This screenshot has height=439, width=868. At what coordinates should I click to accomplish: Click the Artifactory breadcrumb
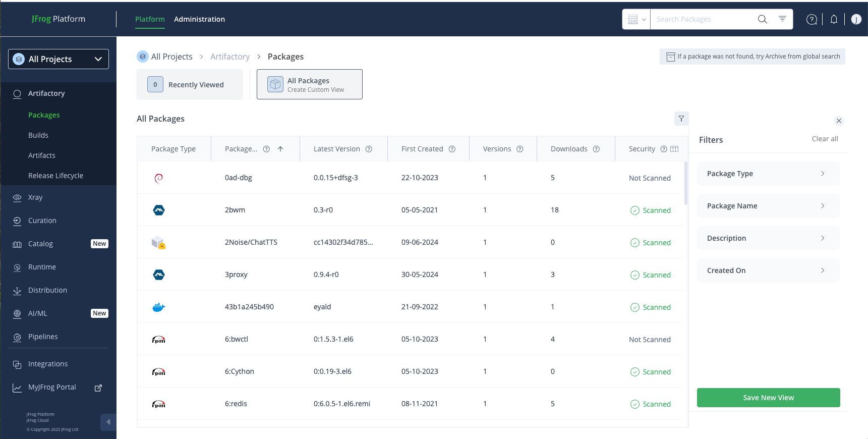pos(230,57)
